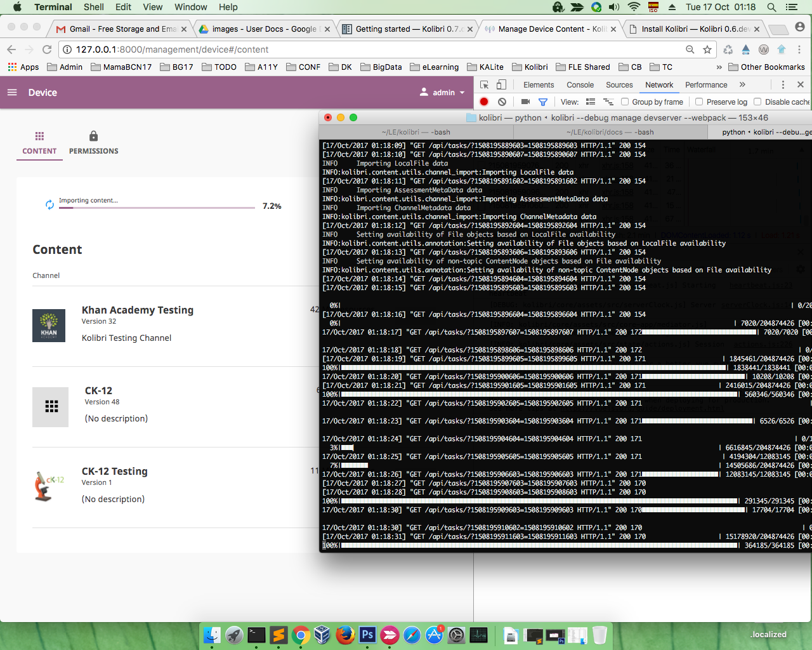Open Firefox from the dock
Image resolution: width=812 pixels, height=650 pixels.
[345, 635]
